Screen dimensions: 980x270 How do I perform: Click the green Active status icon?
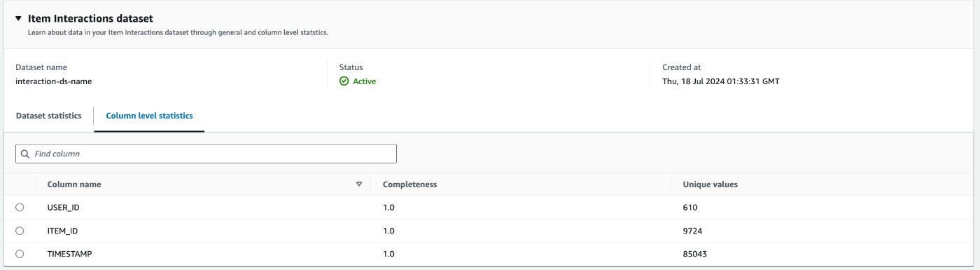coord(344,81)
